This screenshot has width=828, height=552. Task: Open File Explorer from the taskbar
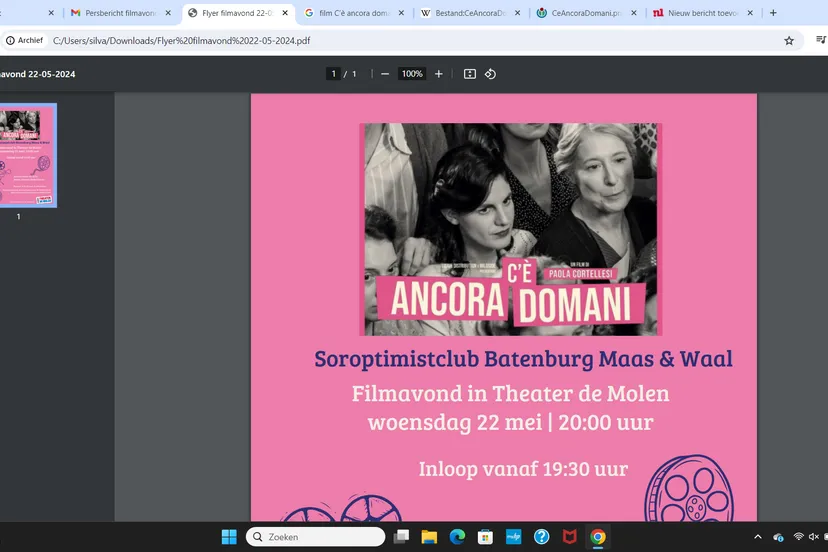[x=429, y=537]
